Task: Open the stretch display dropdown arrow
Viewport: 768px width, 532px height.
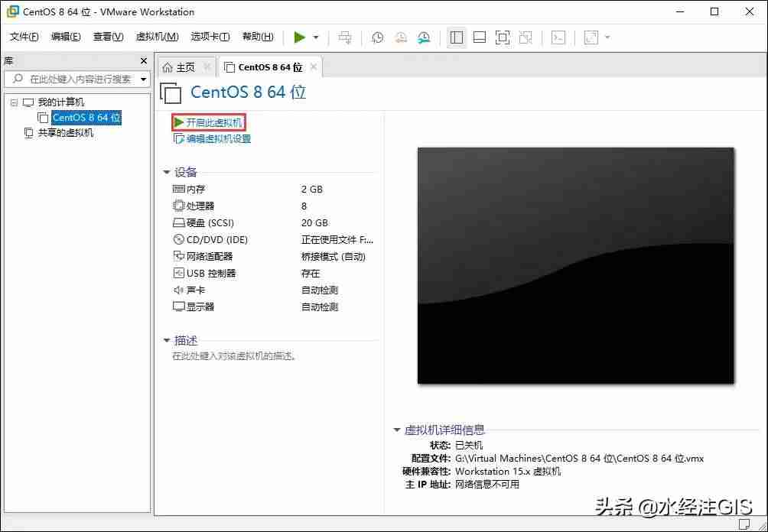Action: [608, 37]
